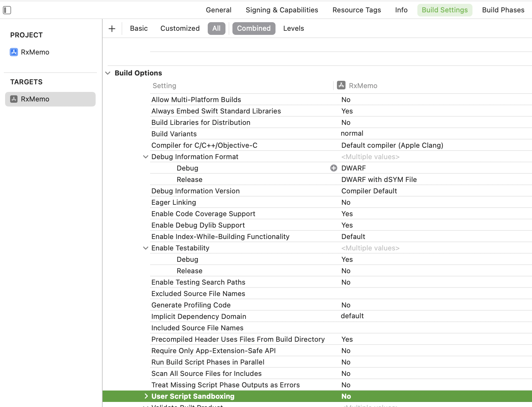The image size is (532, 407).
Task: Select the Build Settings tab
Action: point(445,10)
